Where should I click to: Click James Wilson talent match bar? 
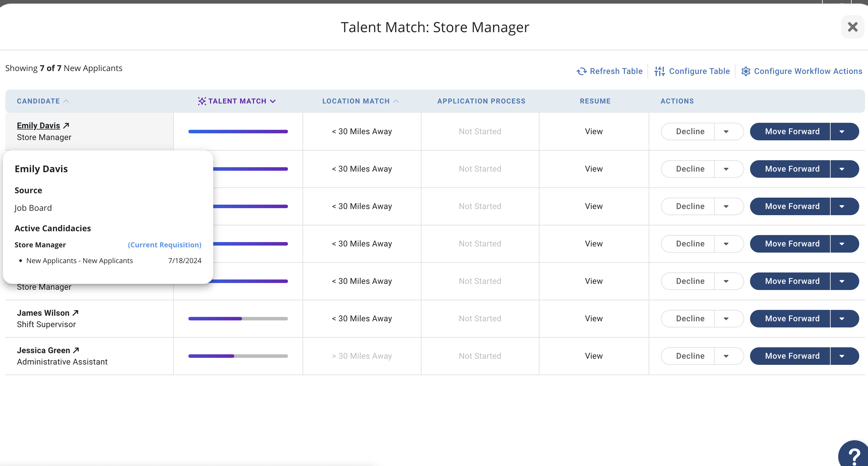[x=238, y=319]
